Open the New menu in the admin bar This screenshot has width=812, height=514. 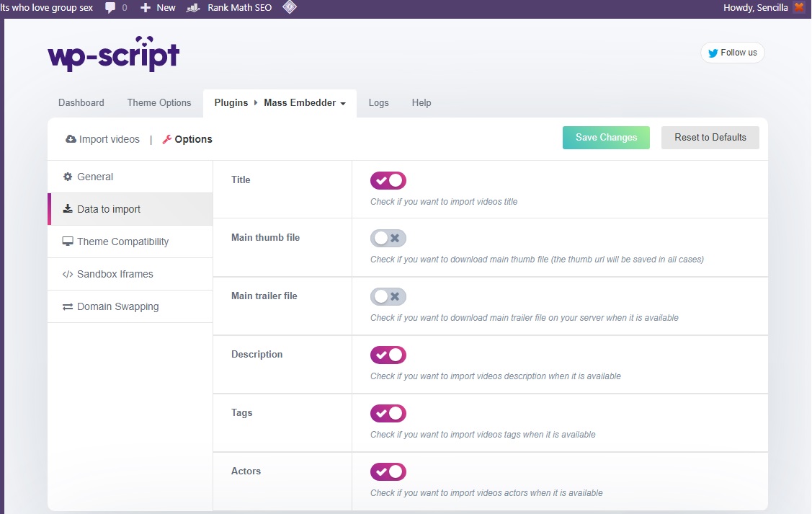[157, 8]
